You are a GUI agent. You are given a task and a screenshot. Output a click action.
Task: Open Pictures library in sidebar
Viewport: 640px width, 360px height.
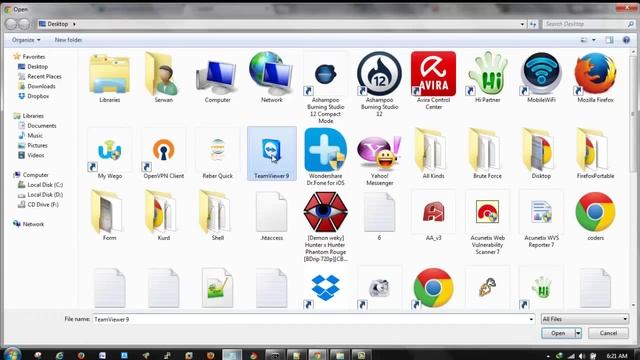point(37,145)
